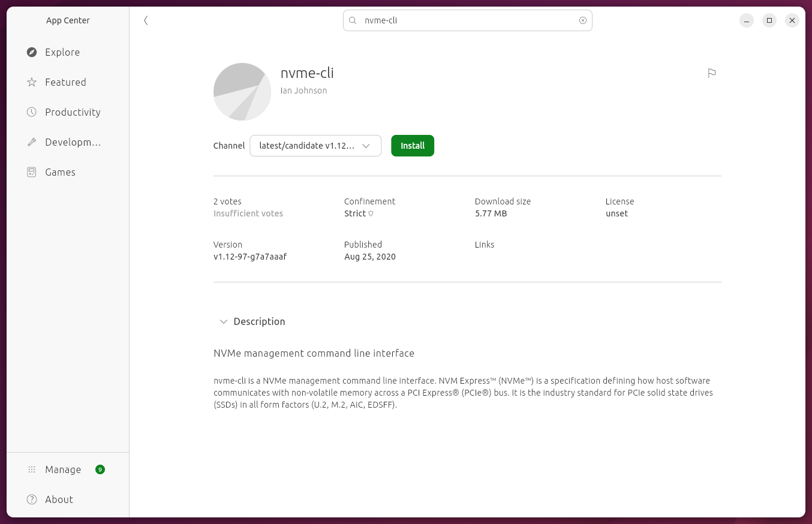Click the nvme-cli app icon image

[x=242, y=92]
